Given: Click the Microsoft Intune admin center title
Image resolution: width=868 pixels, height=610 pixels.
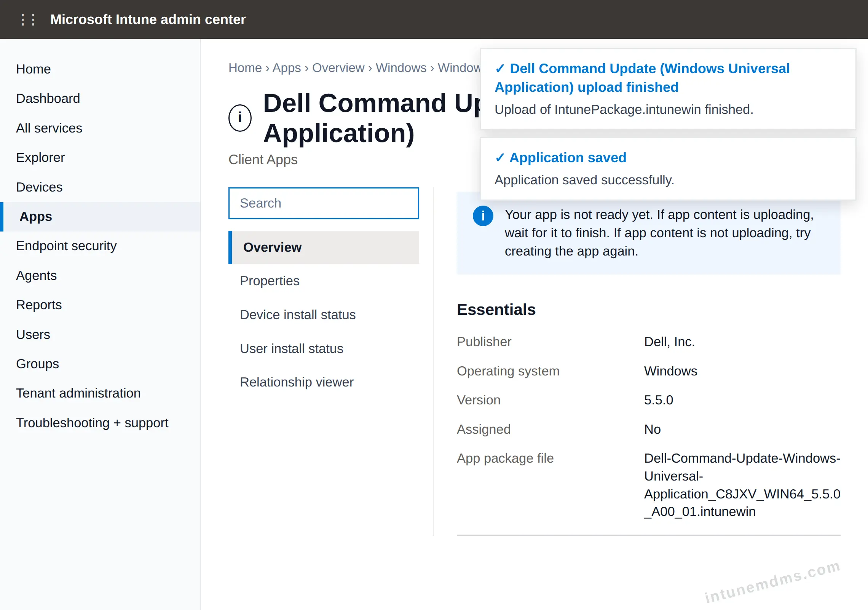Looking at the screenshot, I should pos(148,19).
